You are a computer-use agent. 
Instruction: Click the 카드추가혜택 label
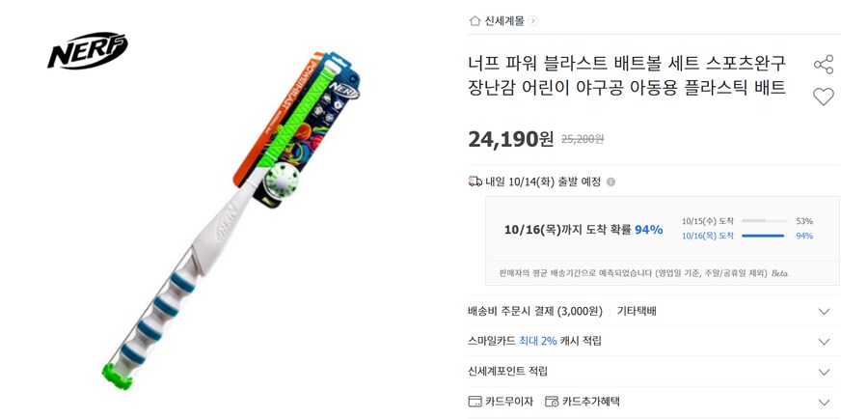click(590, 402)
